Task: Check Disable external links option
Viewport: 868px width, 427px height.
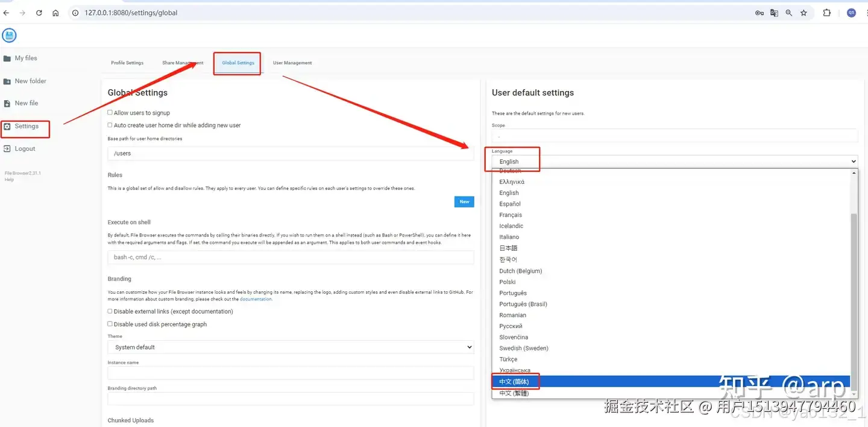Action: pyautogui.click(x=110, y=312)
